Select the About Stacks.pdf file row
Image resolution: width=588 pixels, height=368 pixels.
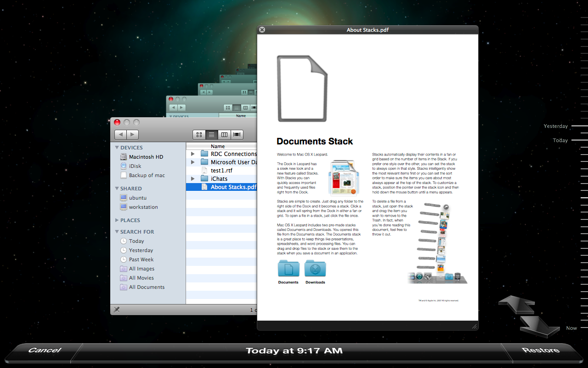coord(221,187)
